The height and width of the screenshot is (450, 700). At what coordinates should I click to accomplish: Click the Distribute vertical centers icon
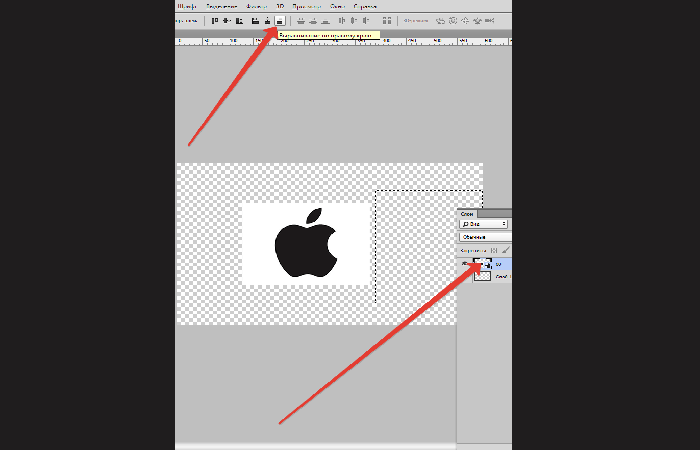click(x=313, y=21)
